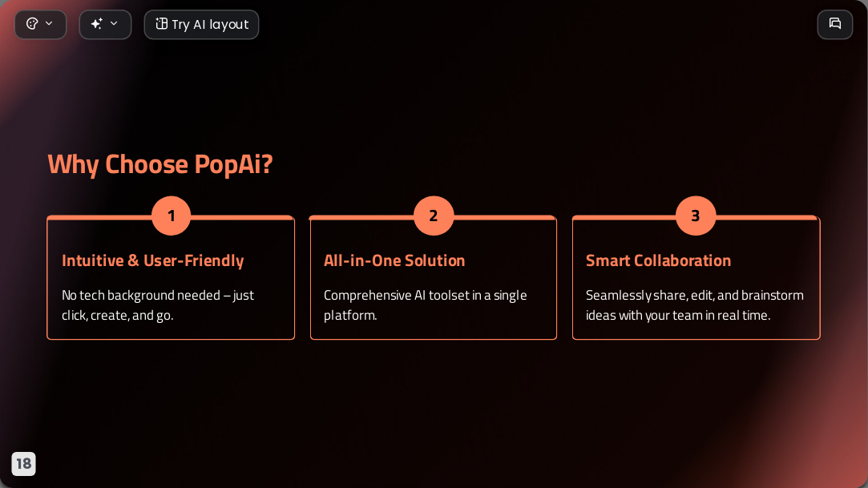This screenshot has width=868, height=488.
Task: Select the Smart Collaboration heading
Action: coord(658,260)
